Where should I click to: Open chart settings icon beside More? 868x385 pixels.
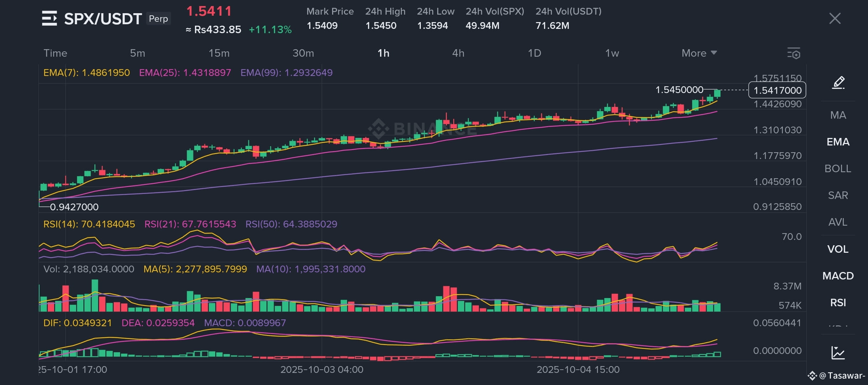794,53
